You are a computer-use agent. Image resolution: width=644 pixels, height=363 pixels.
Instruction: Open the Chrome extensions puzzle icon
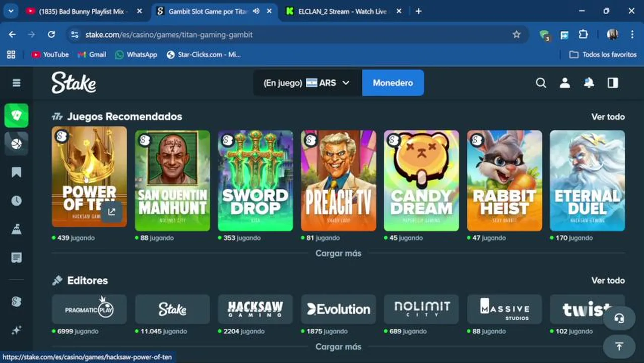pyautogui.click(x=583, y=34)
